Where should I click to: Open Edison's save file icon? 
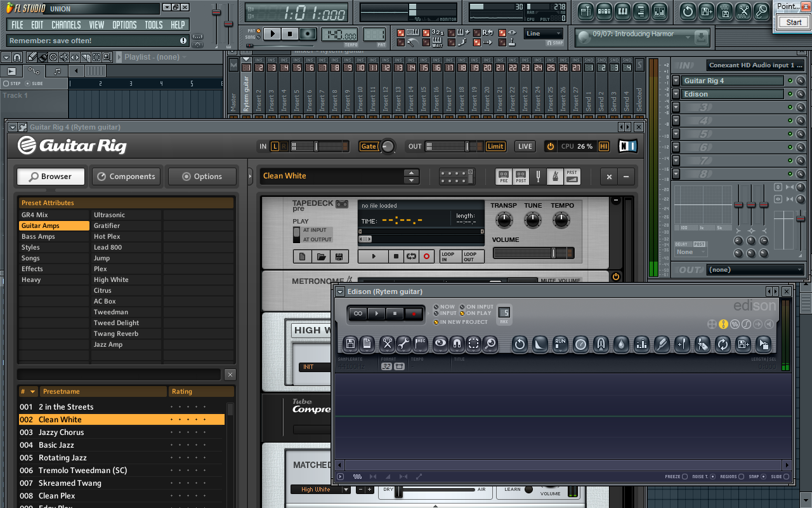[350, 344]
